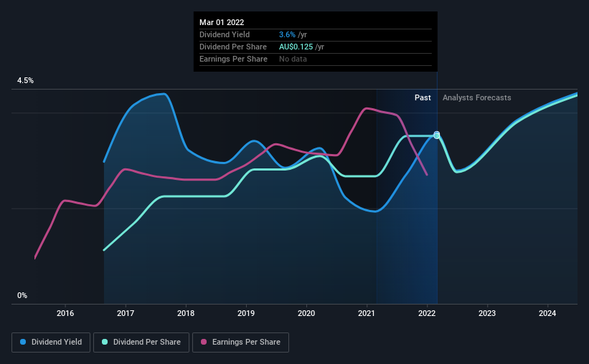Click the 2022 x-axis label

click(x=427, y=313)
